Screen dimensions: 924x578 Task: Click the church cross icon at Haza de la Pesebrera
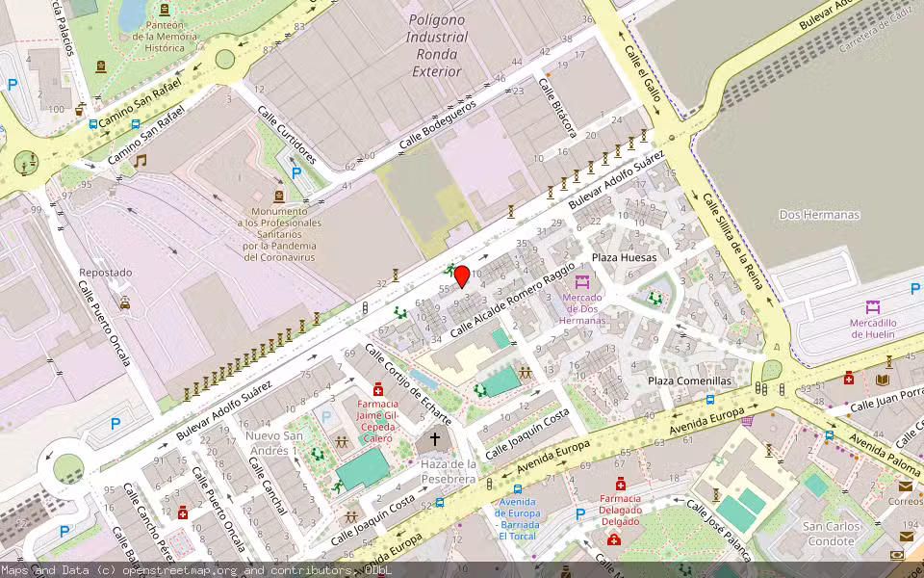tap(434, 439)
